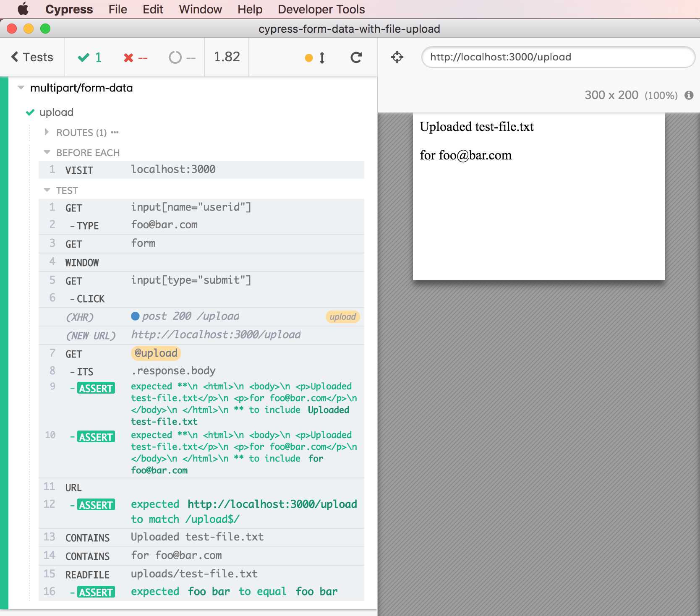The image size is (700, 616).
Task: Select READFILE uploads/test-file.txt command
Action: 201,574
